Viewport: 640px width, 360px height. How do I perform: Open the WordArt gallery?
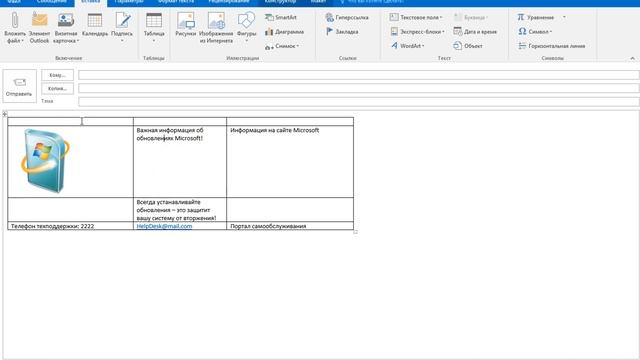(x=408, y=46)
